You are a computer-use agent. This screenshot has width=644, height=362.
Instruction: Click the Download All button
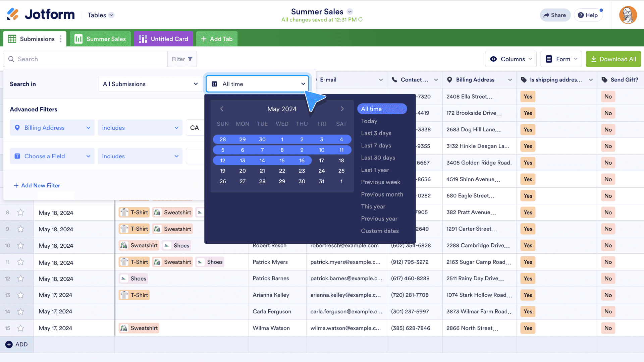pos(613,59)
